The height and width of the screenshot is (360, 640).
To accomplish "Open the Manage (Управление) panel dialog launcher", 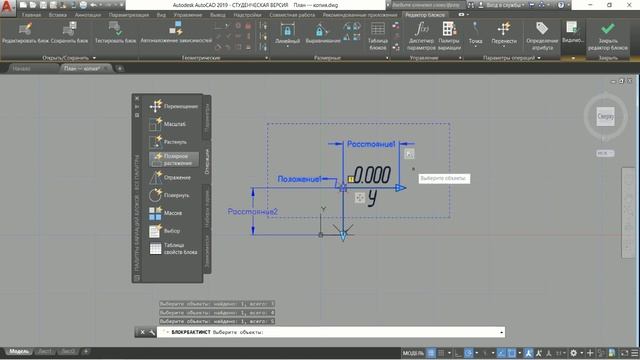I will pyautogui.click(x=460, y=58).
